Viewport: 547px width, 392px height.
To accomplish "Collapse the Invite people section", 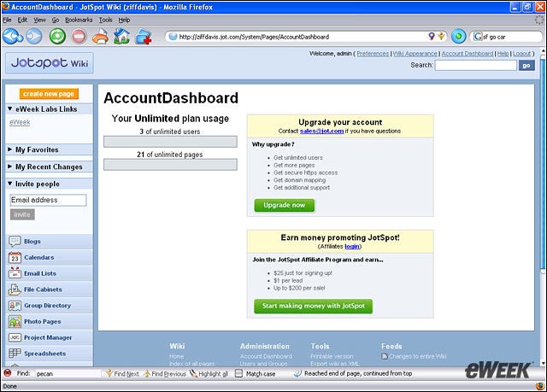I will [x=9, y=184].
